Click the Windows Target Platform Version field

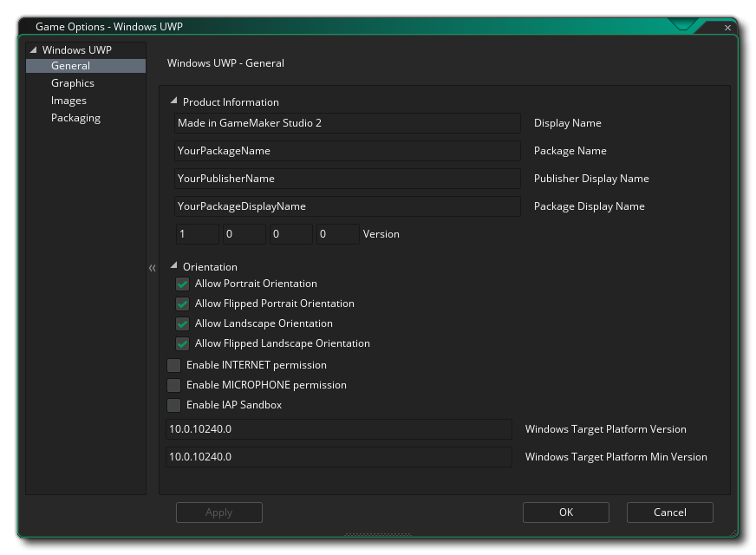pyautogui.click(x=338, y=428)
